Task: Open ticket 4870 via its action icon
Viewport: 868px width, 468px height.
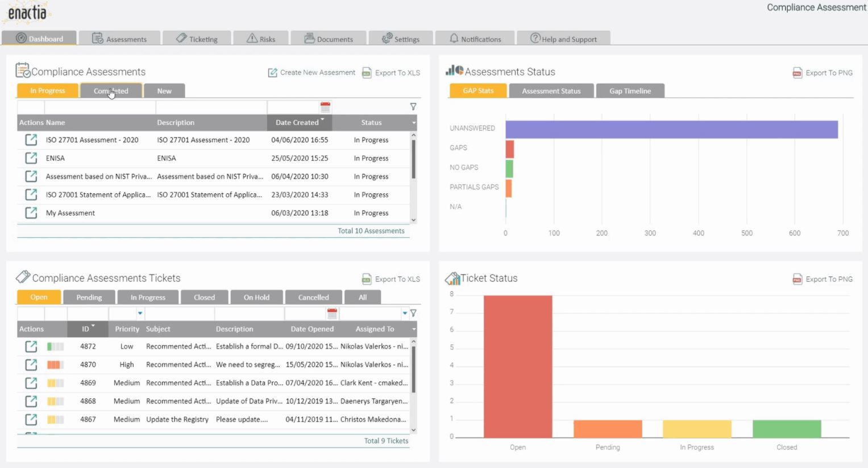Action: click(x=31, y=365)
